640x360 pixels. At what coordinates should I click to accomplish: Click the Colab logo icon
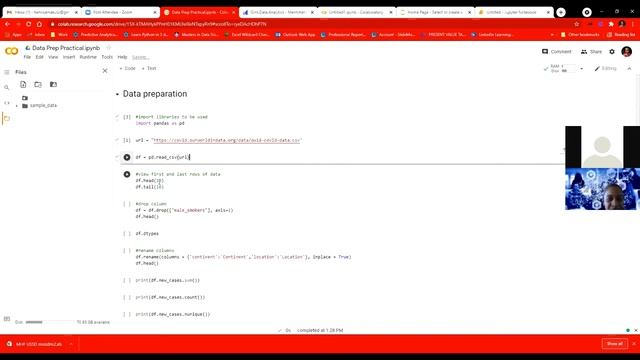tap(11, 51)
